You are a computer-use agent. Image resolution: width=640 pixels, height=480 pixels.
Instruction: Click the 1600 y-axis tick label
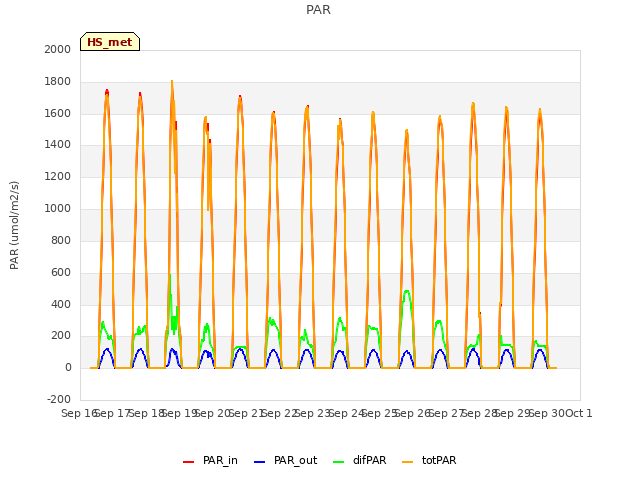(x=58, y=113)
